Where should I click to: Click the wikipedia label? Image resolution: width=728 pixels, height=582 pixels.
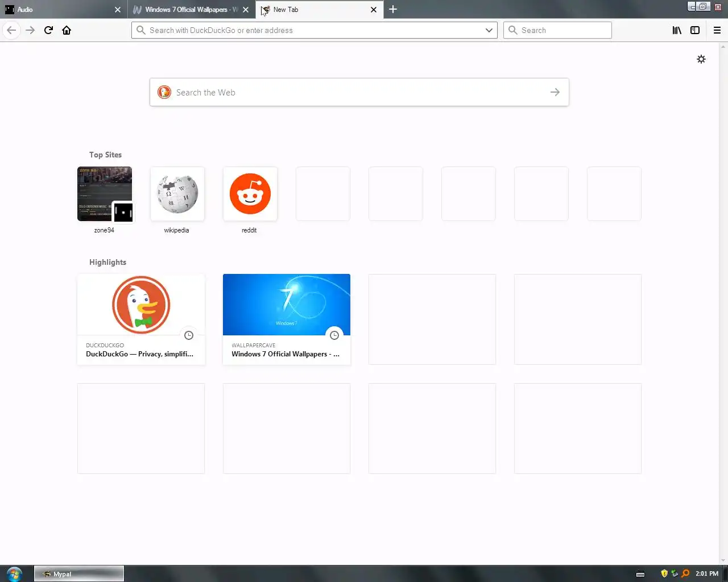(x=176, y=230)
